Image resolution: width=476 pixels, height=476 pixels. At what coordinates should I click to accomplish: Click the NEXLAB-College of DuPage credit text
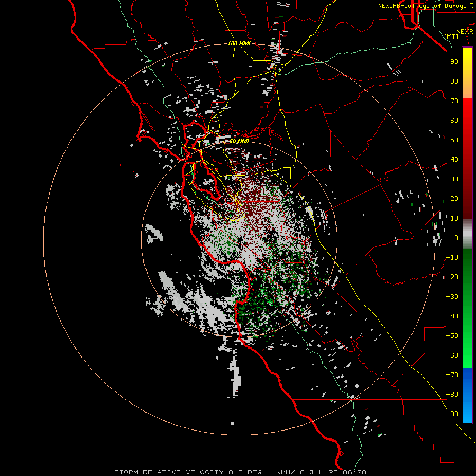(x=426, y=6)
